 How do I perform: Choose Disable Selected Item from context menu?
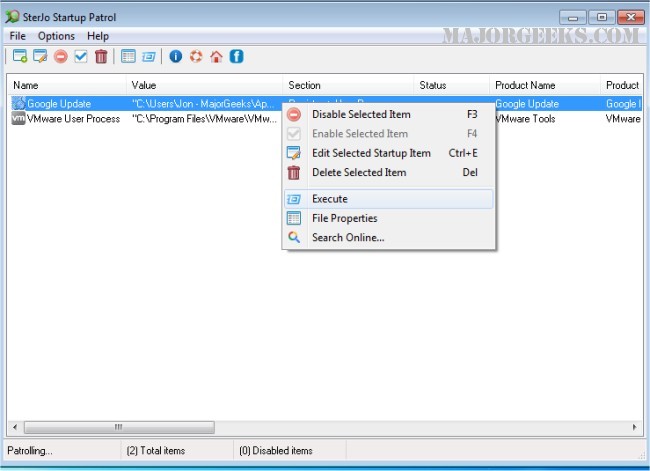[389, 114]
